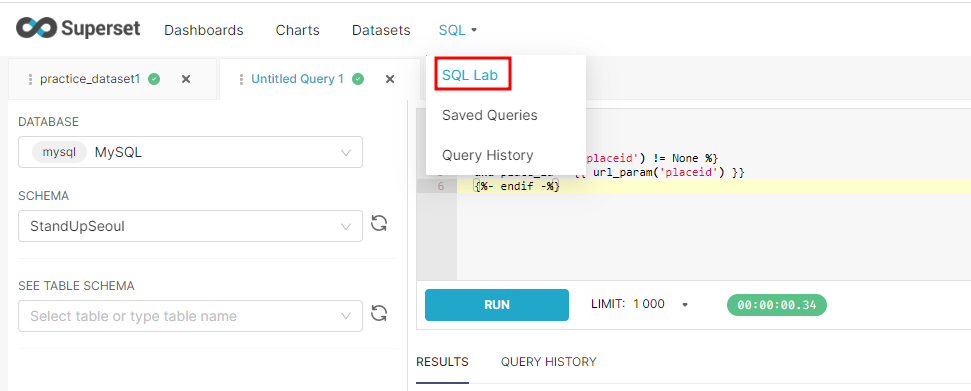Screen dimensions: 971x391
Task: Go to Datasets
Action: [x=381, y=30]
